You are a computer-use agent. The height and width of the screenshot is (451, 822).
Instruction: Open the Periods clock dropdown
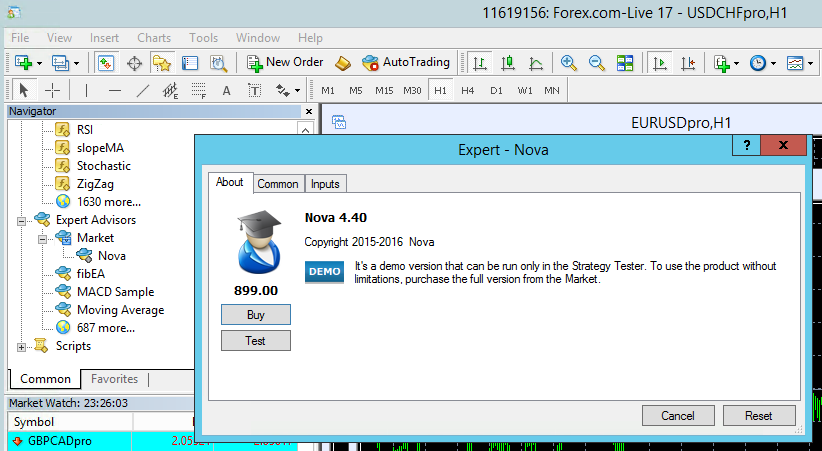[762, 63]
